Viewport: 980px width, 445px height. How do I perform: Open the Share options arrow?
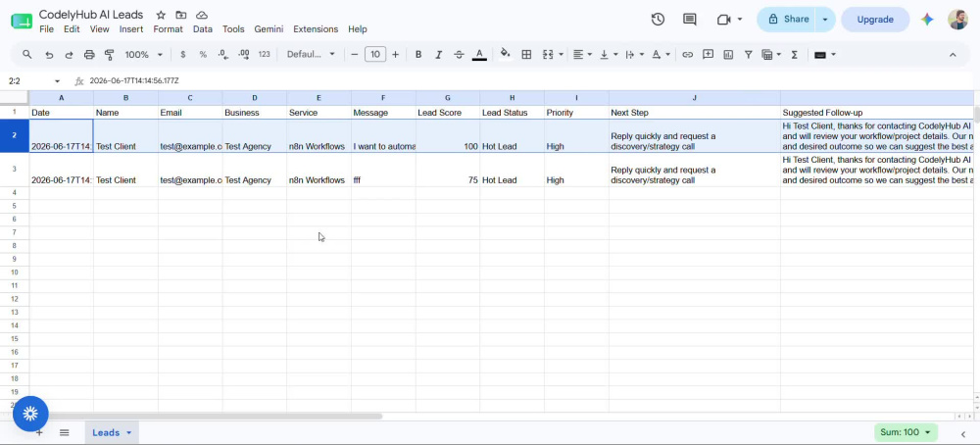(x=825, y=20)
